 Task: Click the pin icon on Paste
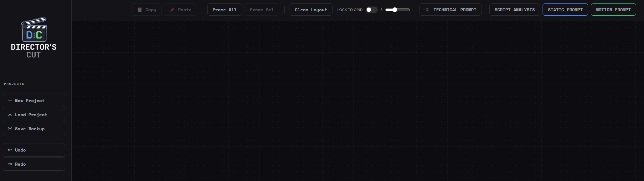(x=172, y=10)
